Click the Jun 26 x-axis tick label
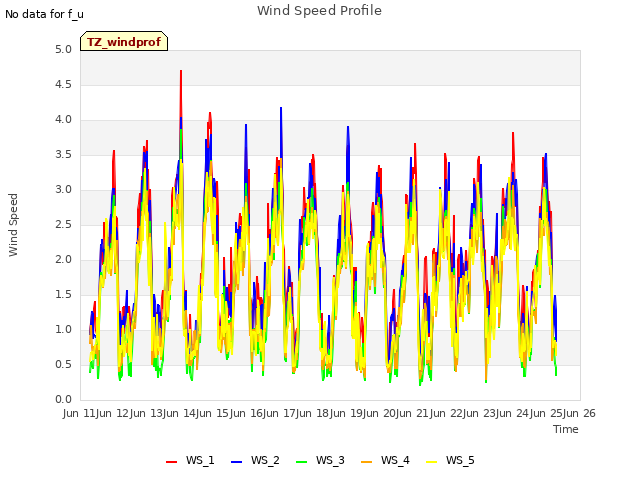This screenshot has height=480, width=640. [x=580, y=413]
